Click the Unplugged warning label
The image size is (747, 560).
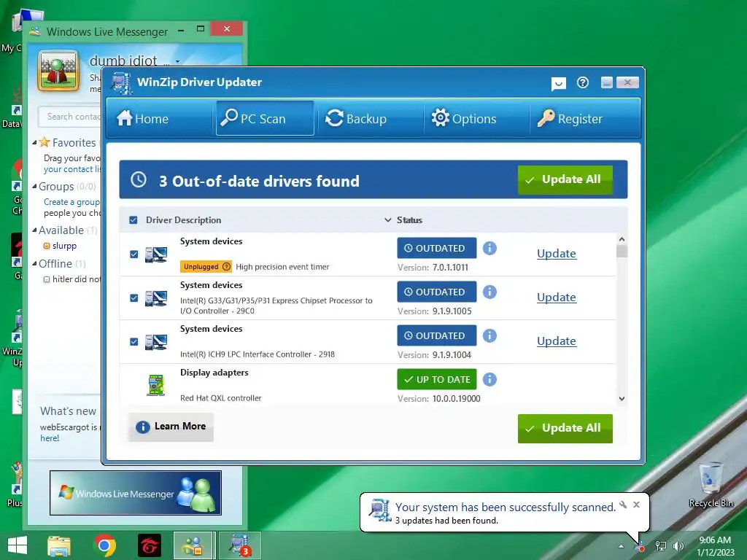[x=206, y=267]
